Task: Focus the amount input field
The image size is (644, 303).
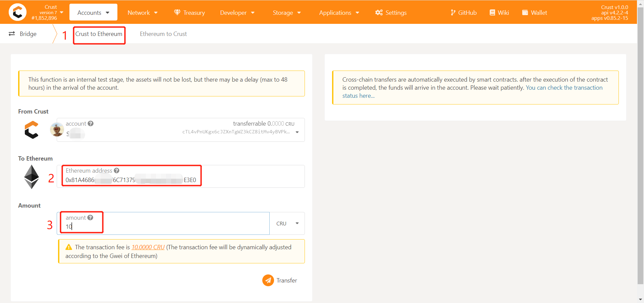Action: tap(163, 223)
